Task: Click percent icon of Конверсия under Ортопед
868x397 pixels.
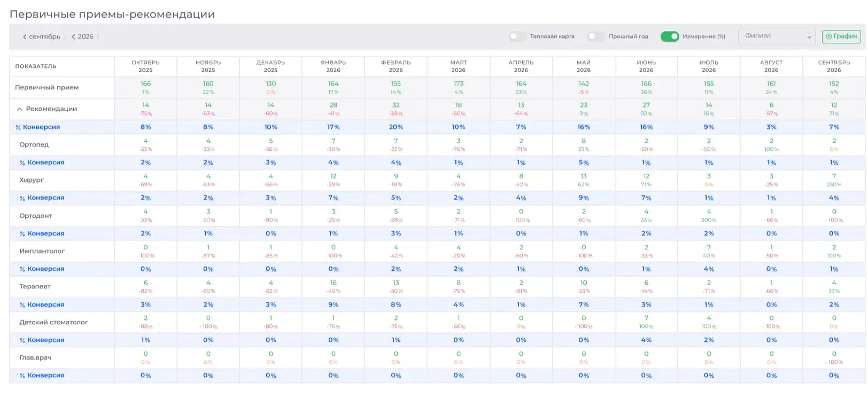Action: 22,163
